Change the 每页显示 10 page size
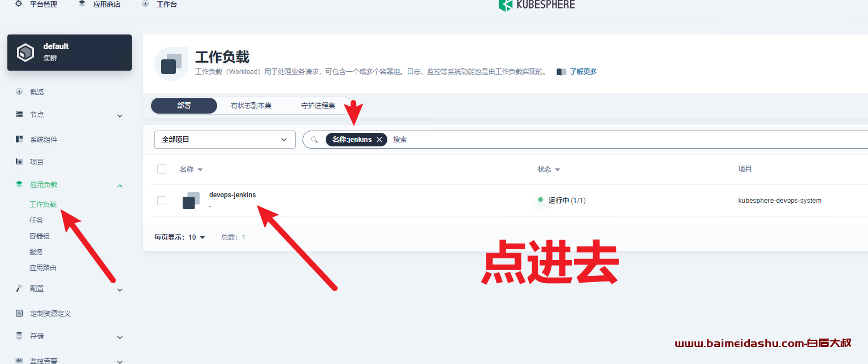 click(x=197, y=237)
